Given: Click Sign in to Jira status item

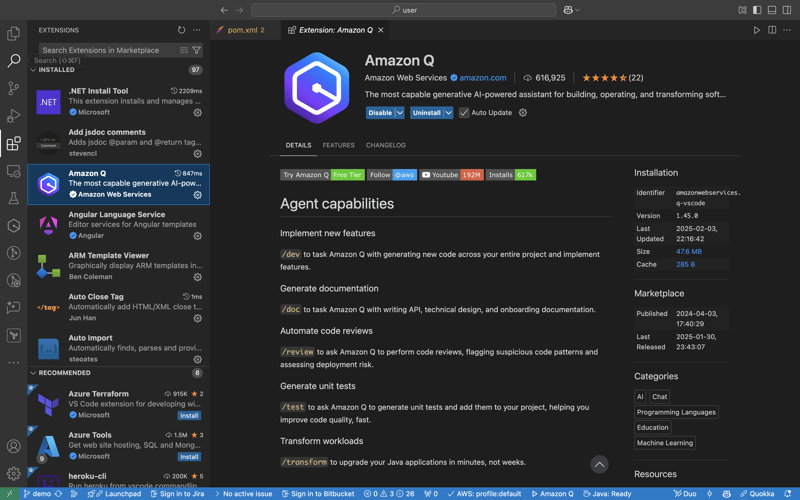Looking at the screenshot, I should click(178, 494).
